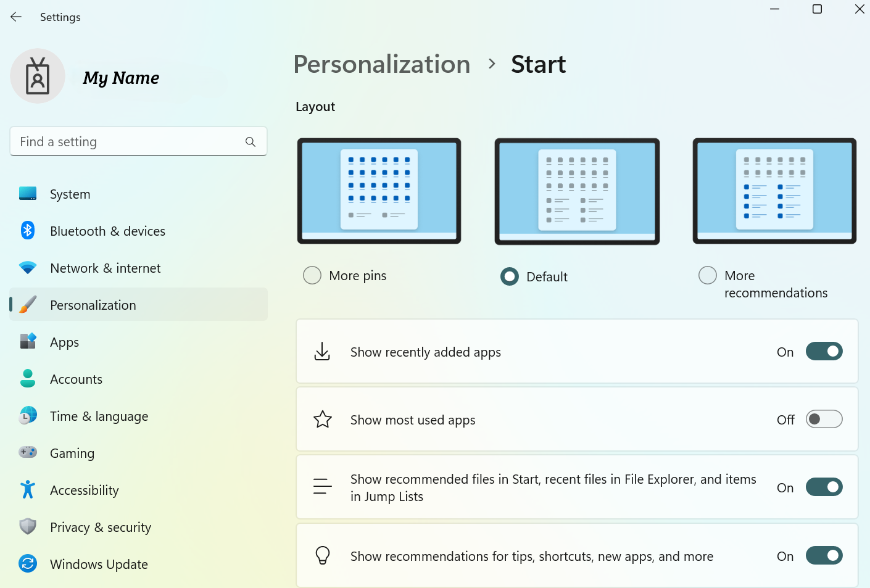
Task: Select the More pins layout option
Action: (312, 275)
